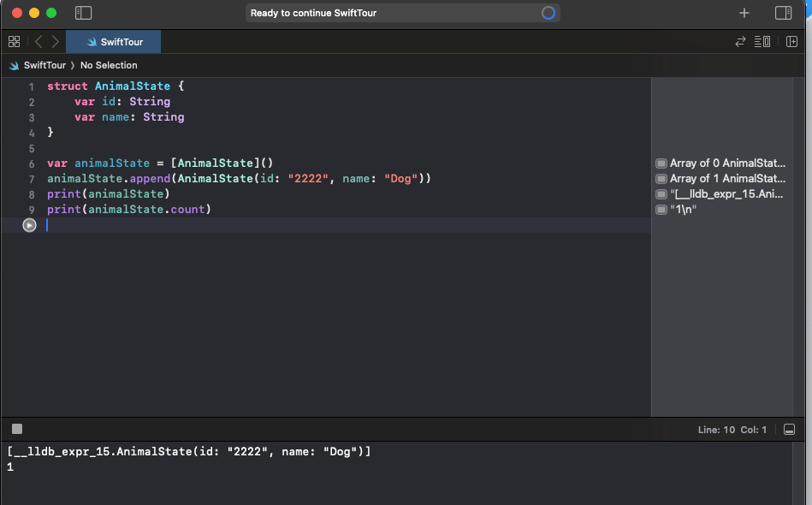
Task: Go back with the left chevron
Action: point(39,42)
